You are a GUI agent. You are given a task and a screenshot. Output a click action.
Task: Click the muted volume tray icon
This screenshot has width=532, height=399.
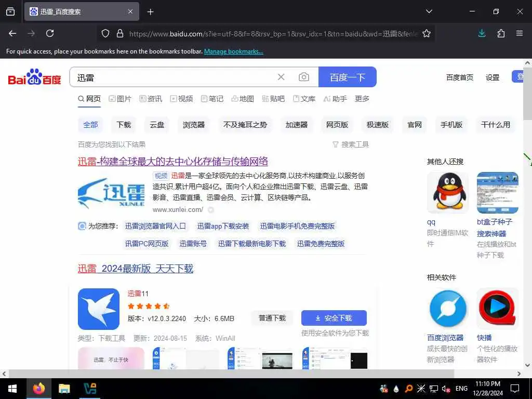[x=446, y=389]
